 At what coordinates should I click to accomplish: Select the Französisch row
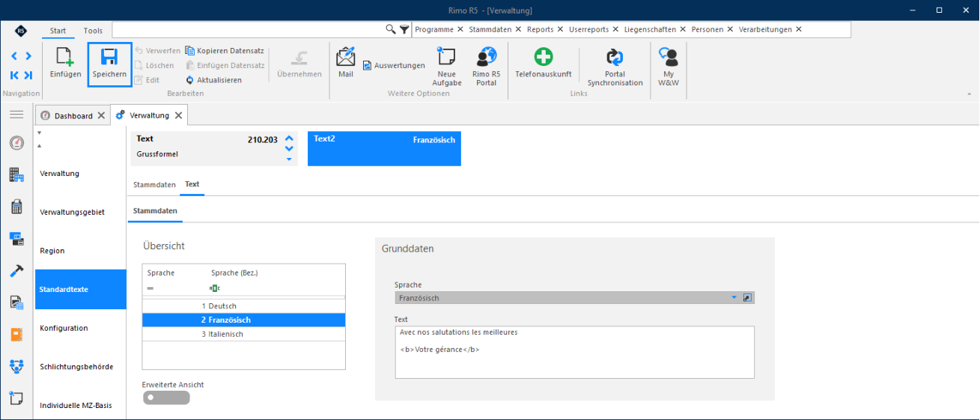pyautogui.click(x=244, y=320)
